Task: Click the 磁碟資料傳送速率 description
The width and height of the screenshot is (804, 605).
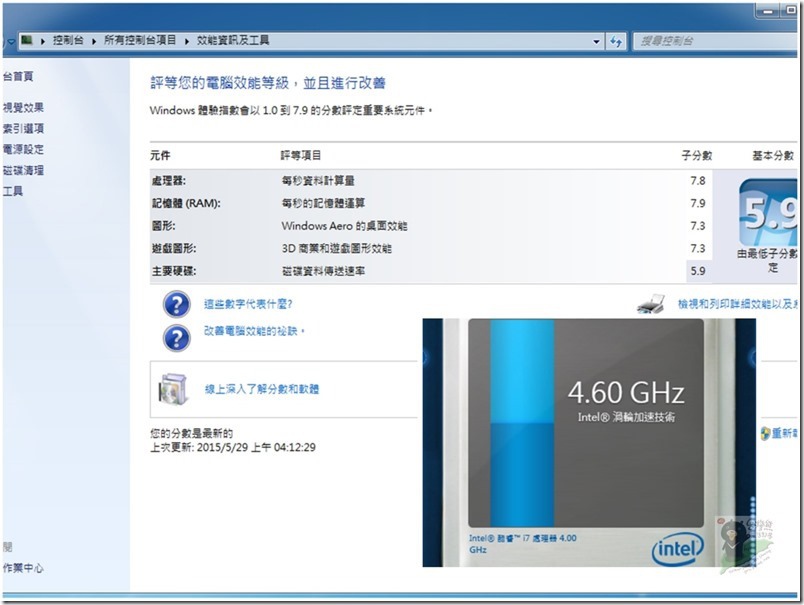Action: pyautogui.click(x=323, y=271)
